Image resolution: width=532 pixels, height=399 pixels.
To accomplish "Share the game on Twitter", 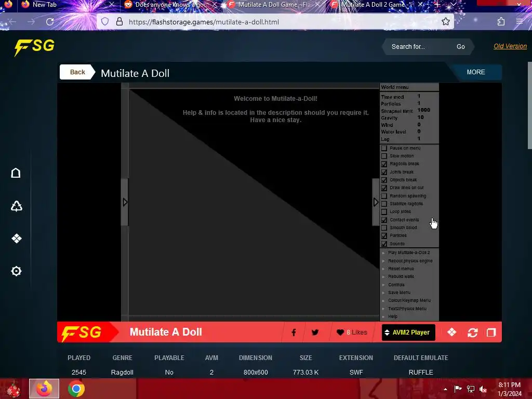I will 315,332.
